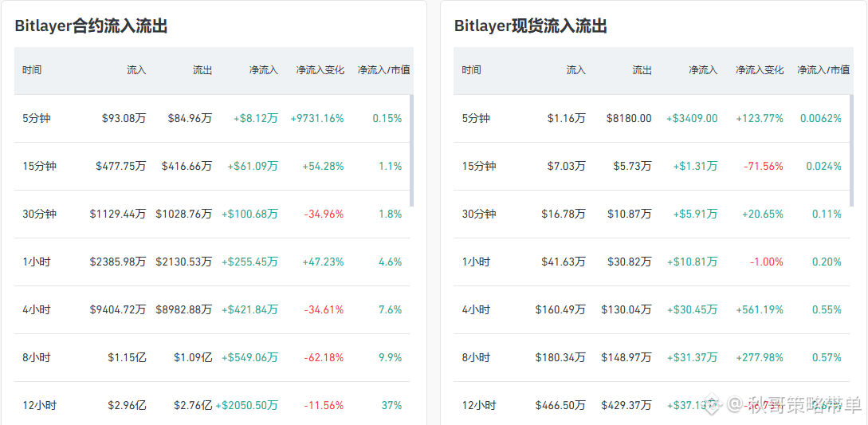The height and width of the screenshot is (425, 868).
Task: Select the 8小时 row in 合约 table
Action: (x=212, y=357)
